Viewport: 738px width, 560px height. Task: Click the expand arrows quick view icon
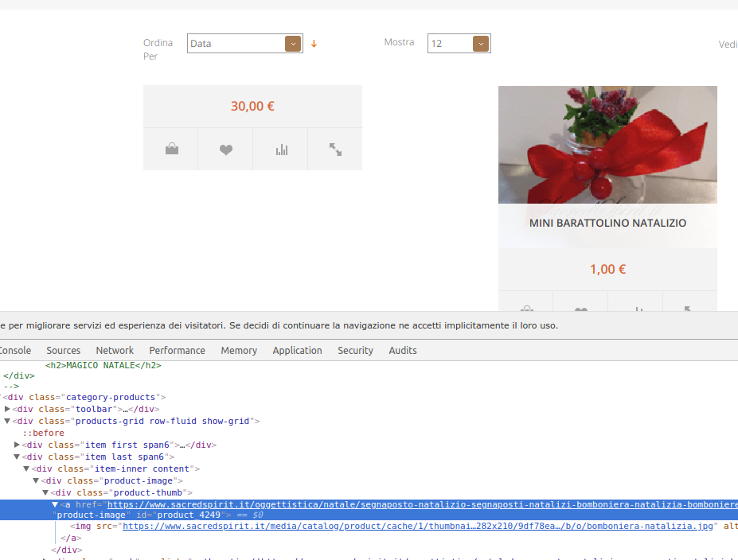coord(335,149)
